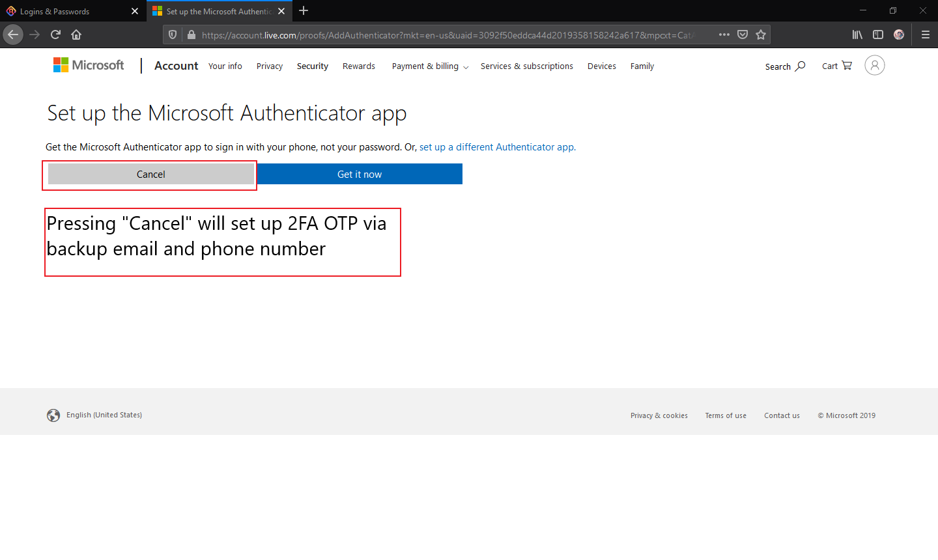This screenshot has width=938, height=560.
Task: Open the new tab plus button
Action: (304, 11)
